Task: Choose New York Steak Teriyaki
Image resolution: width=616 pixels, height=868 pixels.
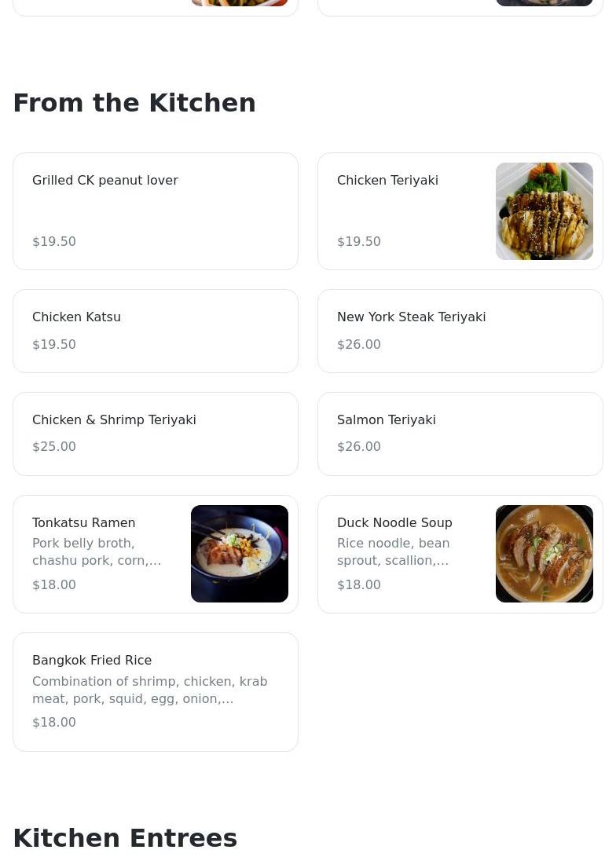Action: [411, 317]
